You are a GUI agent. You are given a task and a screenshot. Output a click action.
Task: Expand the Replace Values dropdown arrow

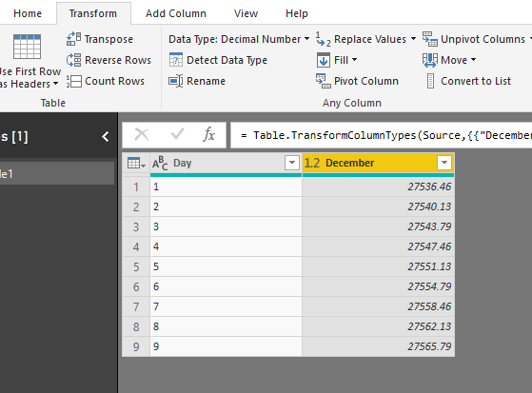(413, 39)
